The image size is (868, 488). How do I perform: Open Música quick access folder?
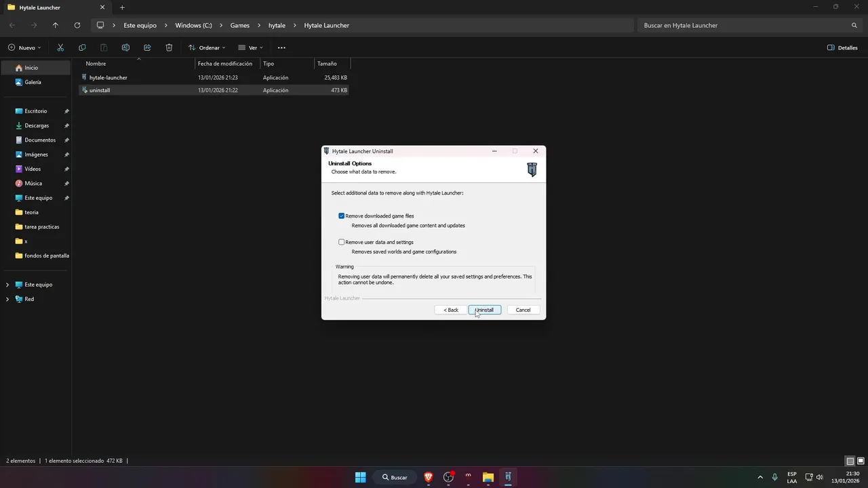(35, 183)
